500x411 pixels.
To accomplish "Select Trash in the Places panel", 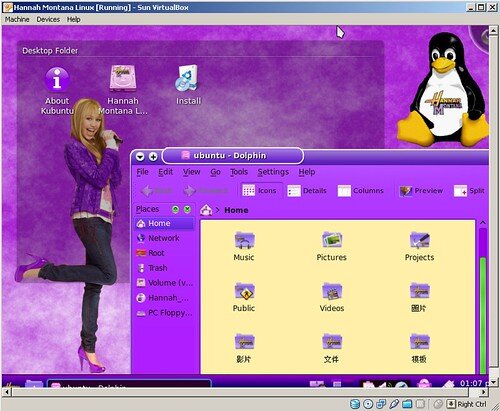I will 152,268.
